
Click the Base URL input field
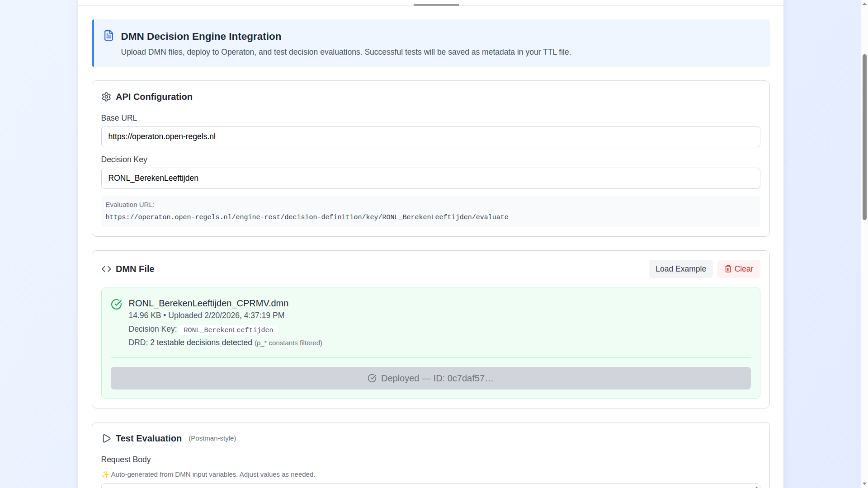click(430, 136)
